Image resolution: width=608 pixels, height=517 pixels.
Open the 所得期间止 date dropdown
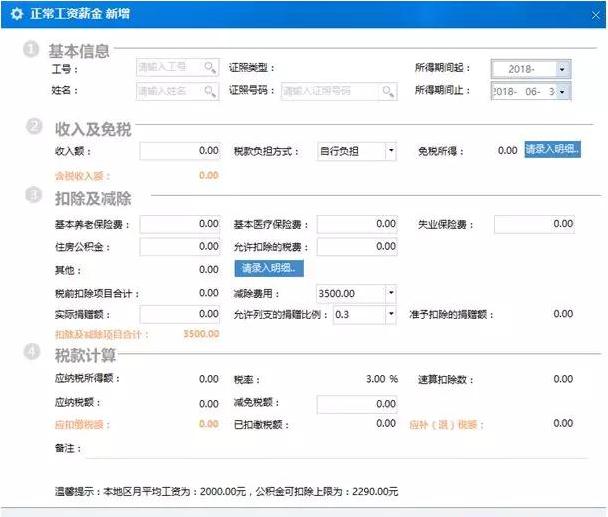[x=562, y=92]
